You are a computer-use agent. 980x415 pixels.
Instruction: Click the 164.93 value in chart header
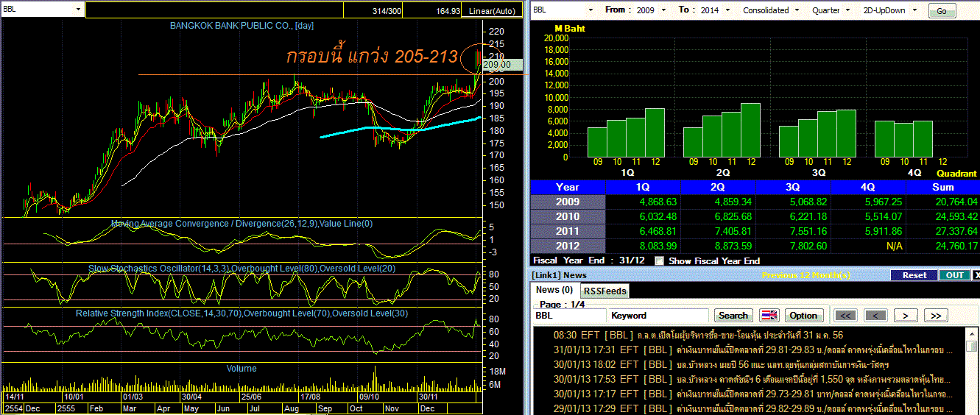point(448,11)
